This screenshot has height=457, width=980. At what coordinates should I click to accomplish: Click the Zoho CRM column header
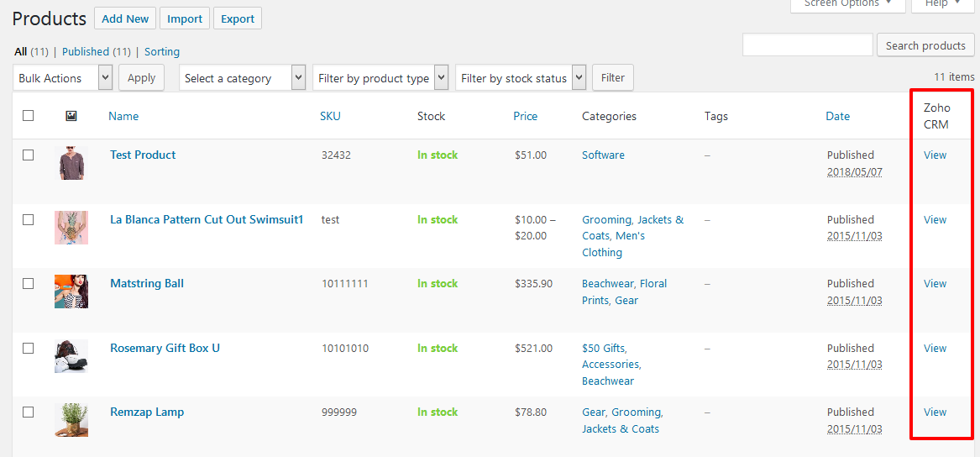point(936,116)
